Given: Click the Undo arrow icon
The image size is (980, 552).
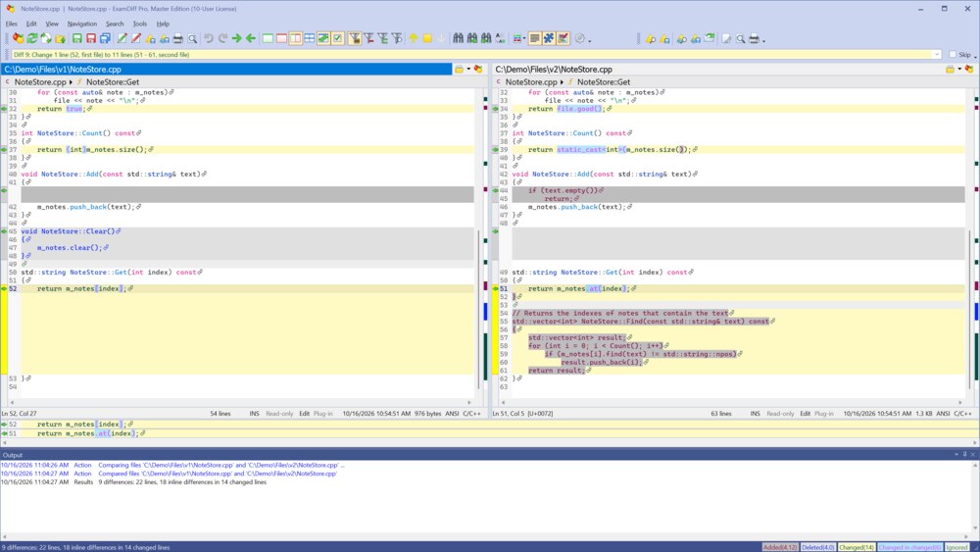Looking at the screenshot, I should [208, 39].
